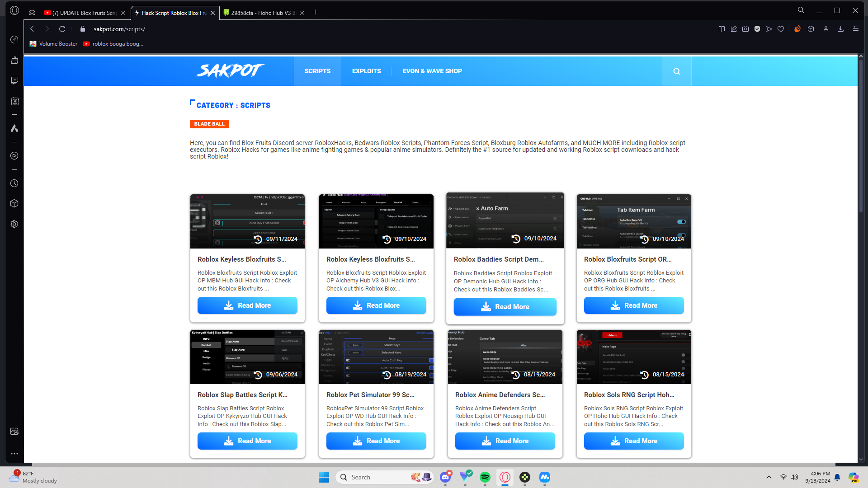This screenshot has height=488, width=868.
Task: Click Read More for Anime Defenders script
Action: point(505,441)
